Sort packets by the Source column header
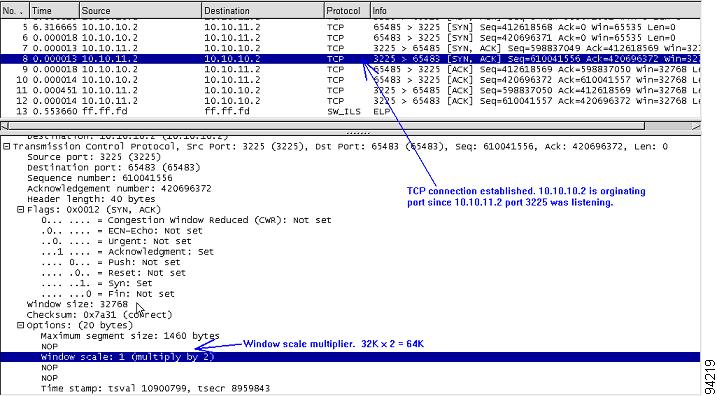Screen dimensions: 717x396 point(140,11)
